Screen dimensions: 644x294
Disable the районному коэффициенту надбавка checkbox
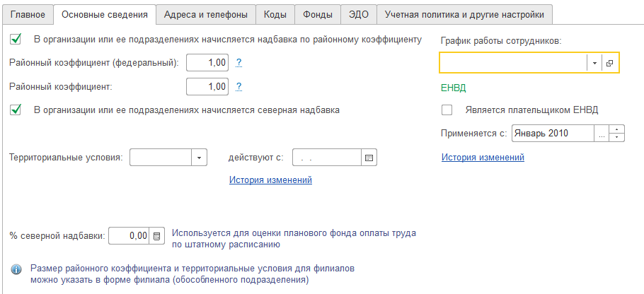point(16,40)
